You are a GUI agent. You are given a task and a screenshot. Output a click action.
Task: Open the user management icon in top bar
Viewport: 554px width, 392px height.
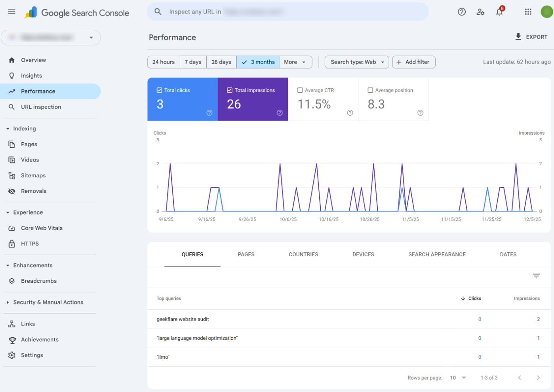(x=480, y=12)
